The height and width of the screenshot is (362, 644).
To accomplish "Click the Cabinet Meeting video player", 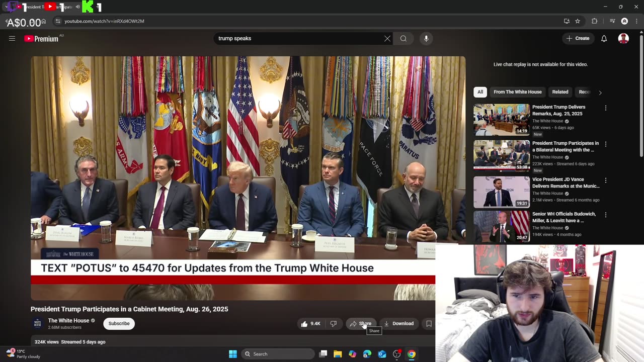I will pyautogui.click(x=248, y=178).
